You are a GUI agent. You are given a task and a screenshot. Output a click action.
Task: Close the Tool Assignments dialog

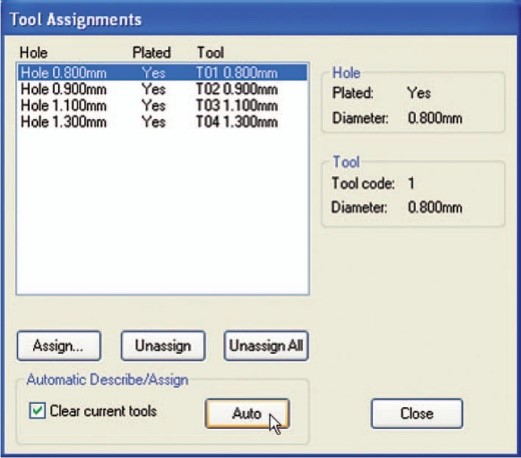[417, 414]
